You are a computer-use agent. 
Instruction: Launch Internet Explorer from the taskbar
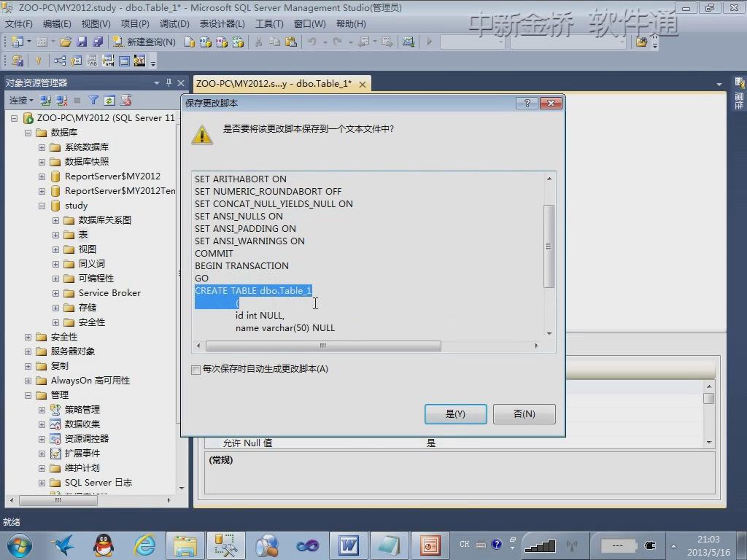145,545
